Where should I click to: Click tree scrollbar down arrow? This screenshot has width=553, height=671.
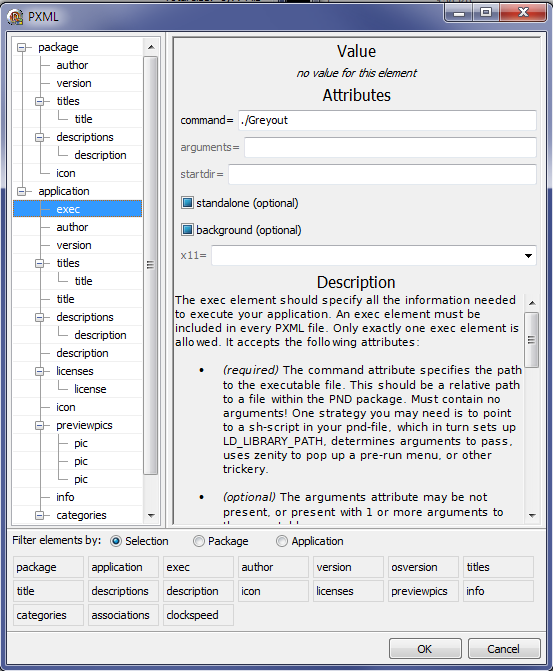(151, 516)
